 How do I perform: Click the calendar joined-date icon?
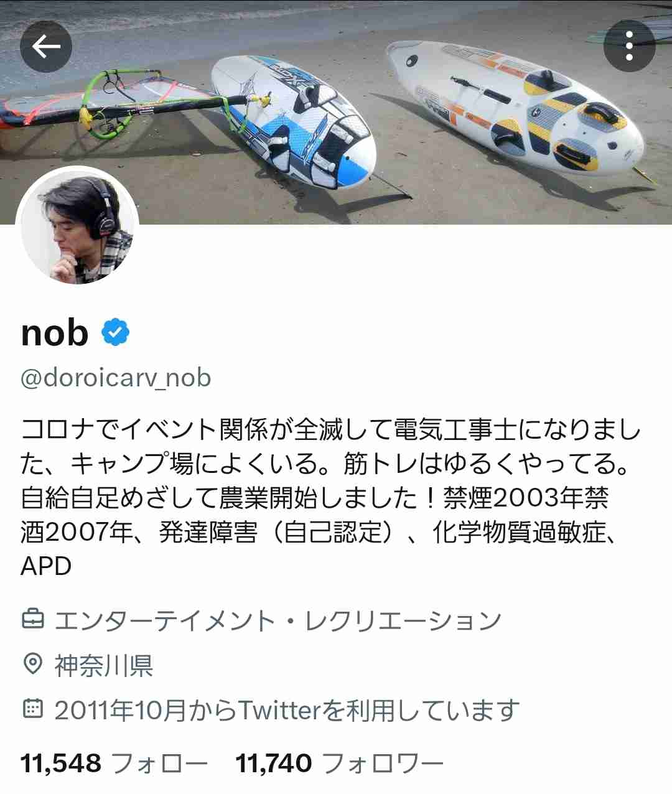(32, 709)
